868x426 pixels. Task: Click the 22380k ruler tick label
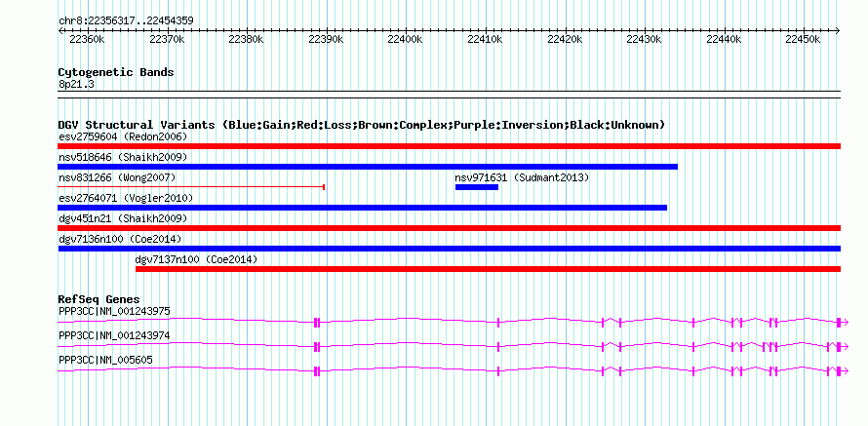point(247,40)
